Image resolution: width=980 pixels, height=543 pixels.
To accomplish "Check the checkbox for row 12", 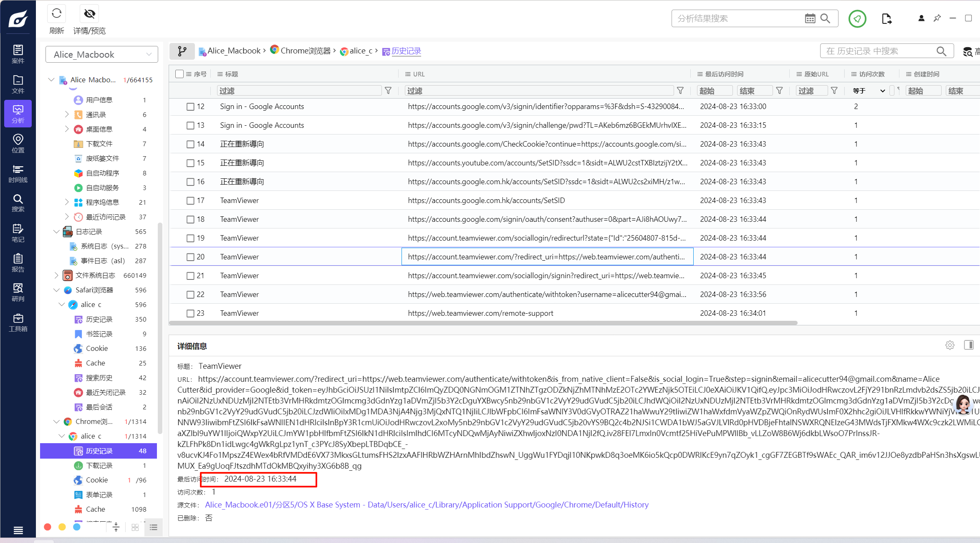I will 190,107.
